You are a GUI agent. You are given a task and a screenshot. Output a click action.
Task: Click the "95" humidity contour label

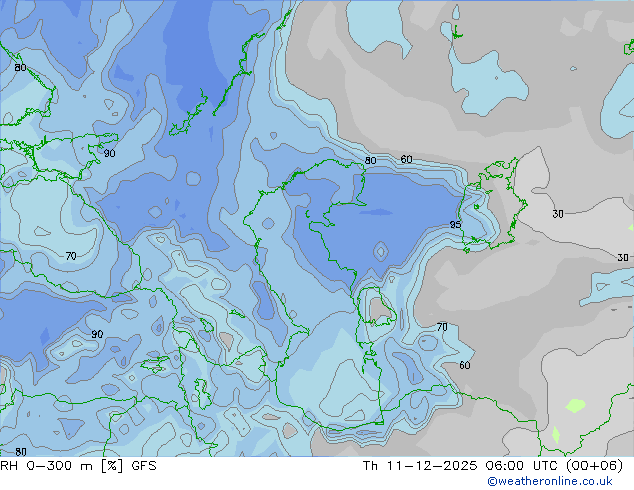point(455,224)
